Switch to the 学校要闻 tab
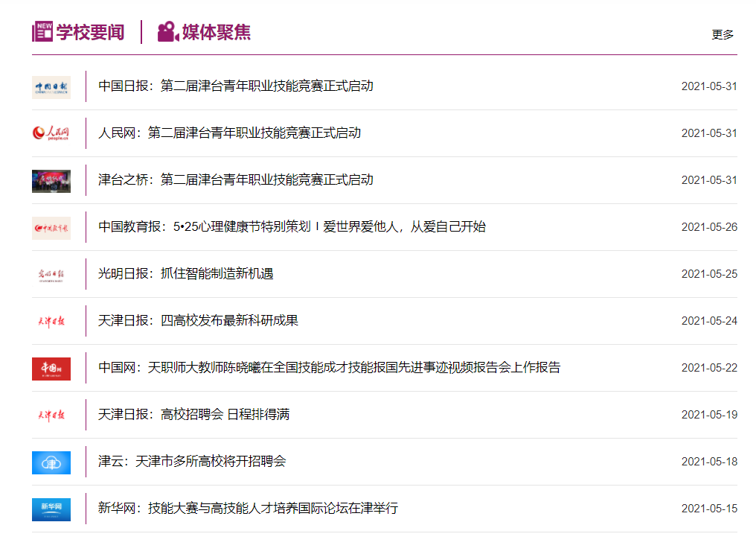756x560 pixels. pyautogui.click(x=79, y=32)
